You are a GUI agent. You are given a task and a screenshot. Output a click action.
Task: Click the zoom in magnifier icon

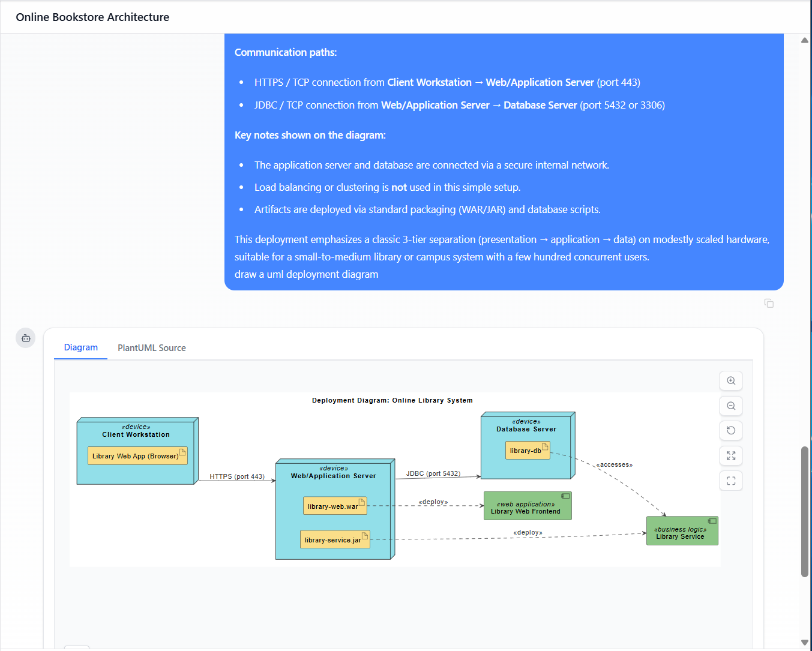(731, 381)
